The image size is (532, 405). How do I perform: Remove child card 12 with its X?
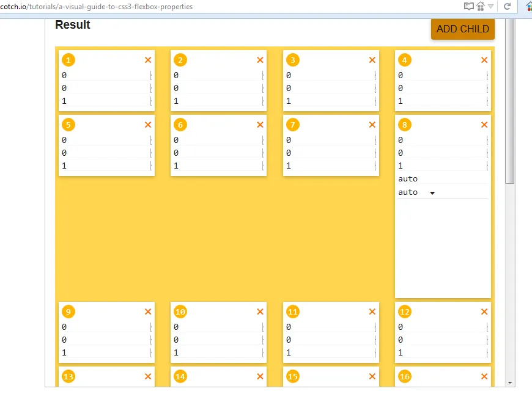pyautogui.click(x=484, y=312)
